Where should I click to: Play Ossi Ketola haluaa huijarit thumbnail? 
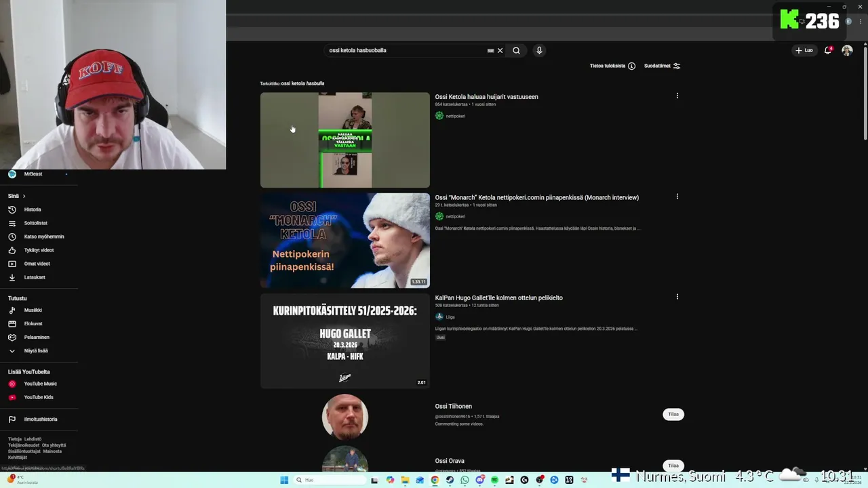[x=345, y=140]
